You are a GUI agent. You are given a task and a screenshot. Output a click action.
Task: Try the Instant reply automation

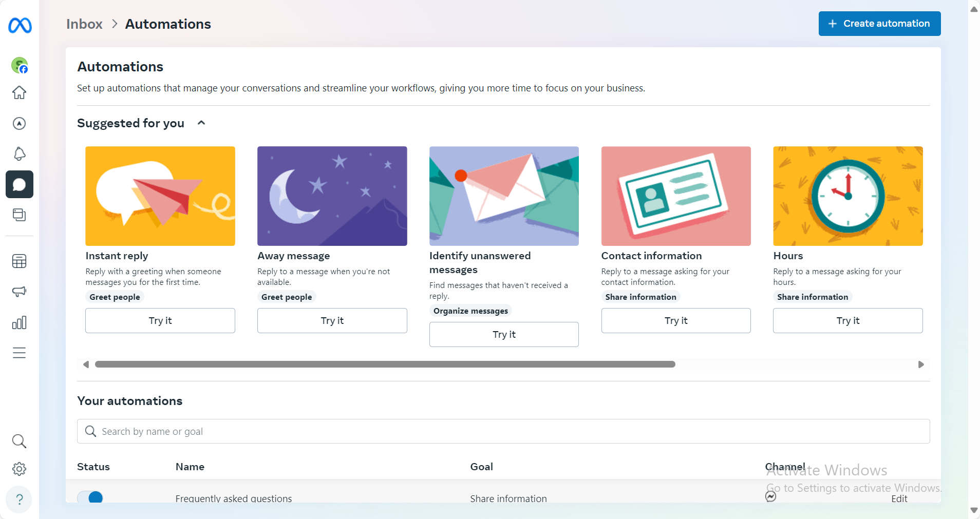(160, 320)
